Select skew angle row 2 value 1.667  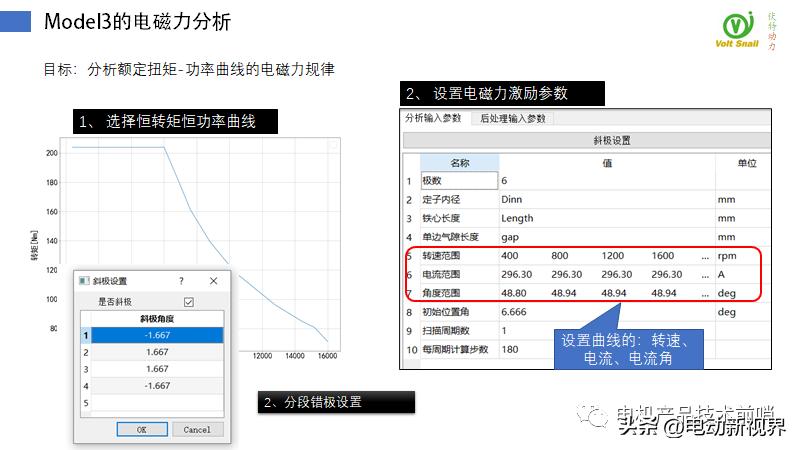tap(157, 352)
